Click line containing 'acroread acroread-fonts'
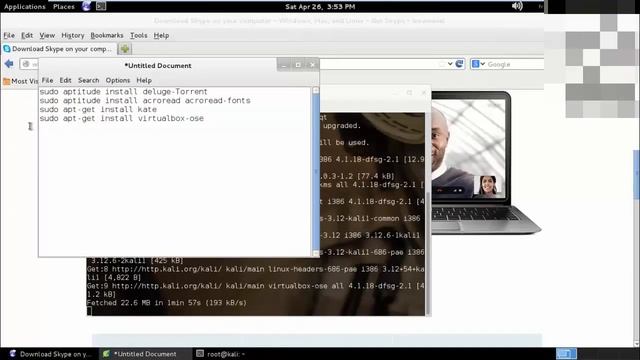640x360 pixels. tap(145, 100)
